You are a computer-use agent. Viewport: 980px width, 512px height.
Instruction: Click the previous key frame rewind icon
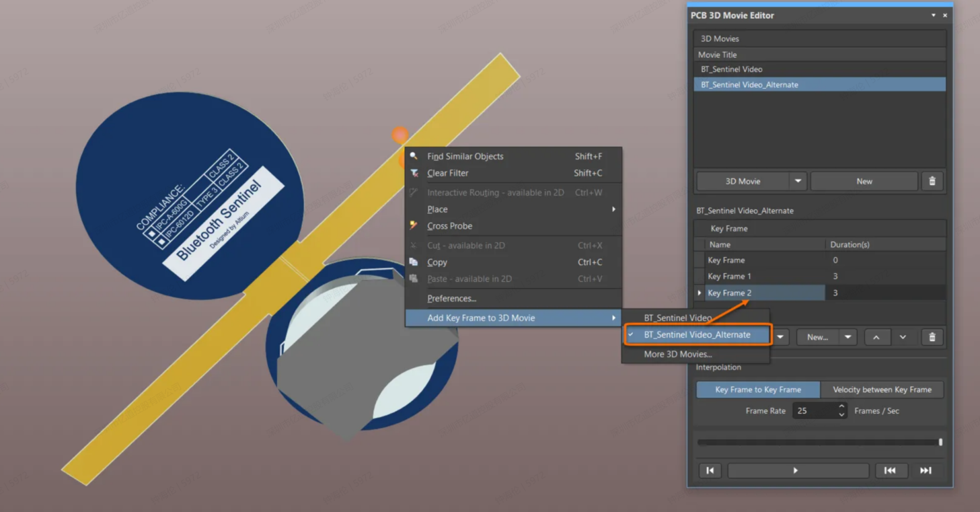tap(889, 470)
